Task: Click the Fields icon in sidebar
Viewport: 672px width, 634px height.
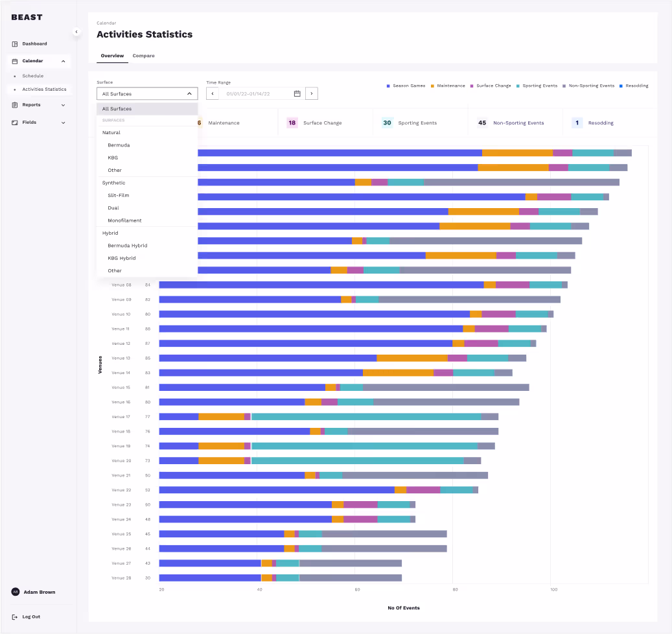Action: pyautogui.click(x=14, y=123)
